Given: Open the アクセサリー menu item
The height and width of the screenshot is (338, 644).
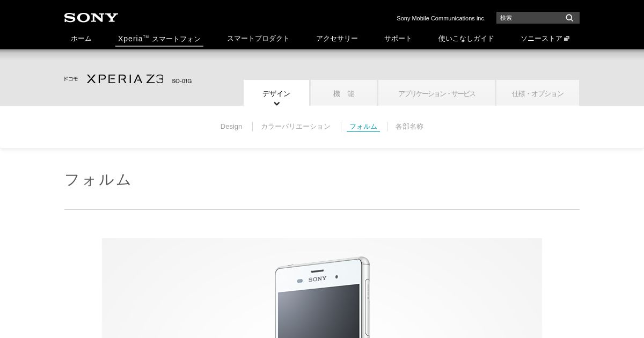Looking at the screenshot, I should pos(337,39).
